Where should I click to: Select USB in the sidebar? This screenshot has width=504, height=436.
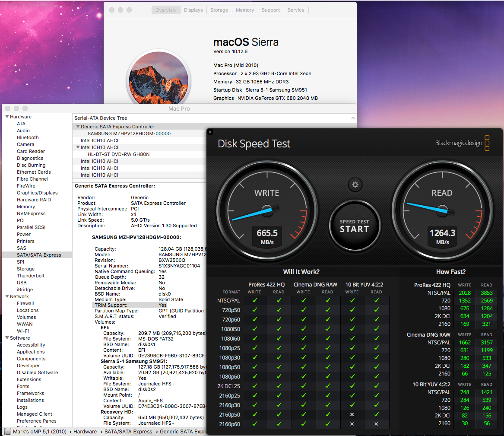(x=22, y=283)
